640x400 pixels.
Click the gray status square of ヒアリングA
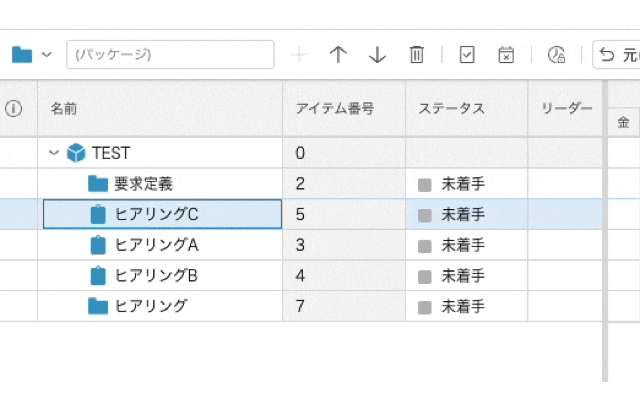424,246
